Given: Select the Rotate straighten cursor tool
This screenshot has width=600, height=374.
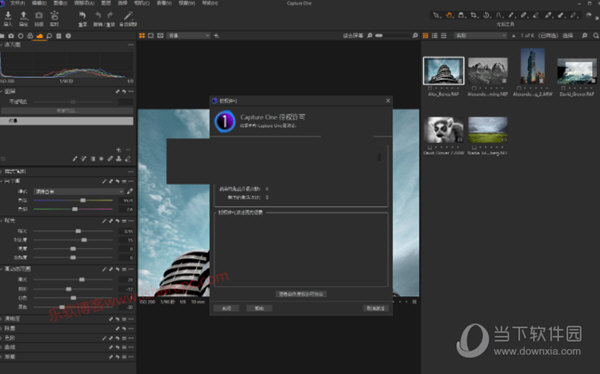Looking at the screenshot, I should (486, 15).
